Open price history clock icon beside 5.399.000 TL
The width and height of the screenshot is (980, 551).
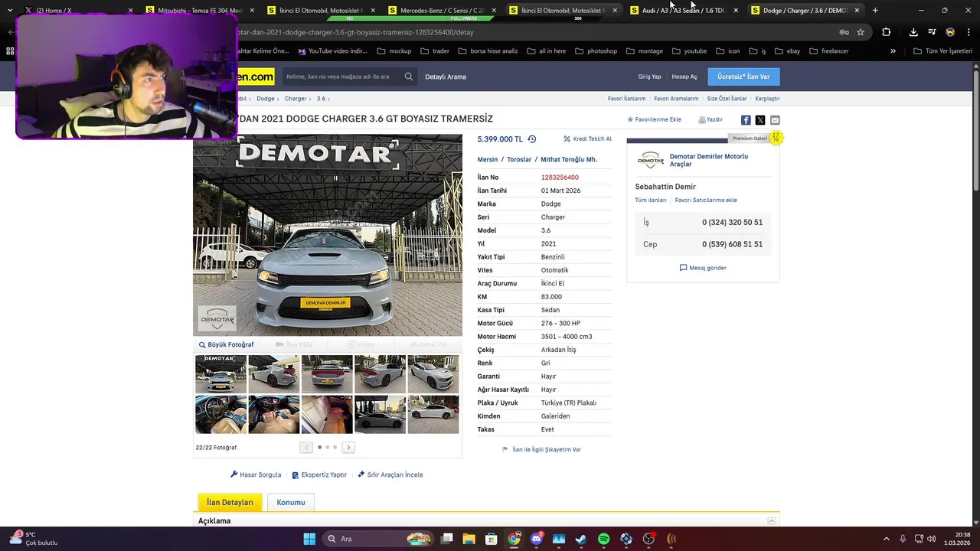click(532, 139)
